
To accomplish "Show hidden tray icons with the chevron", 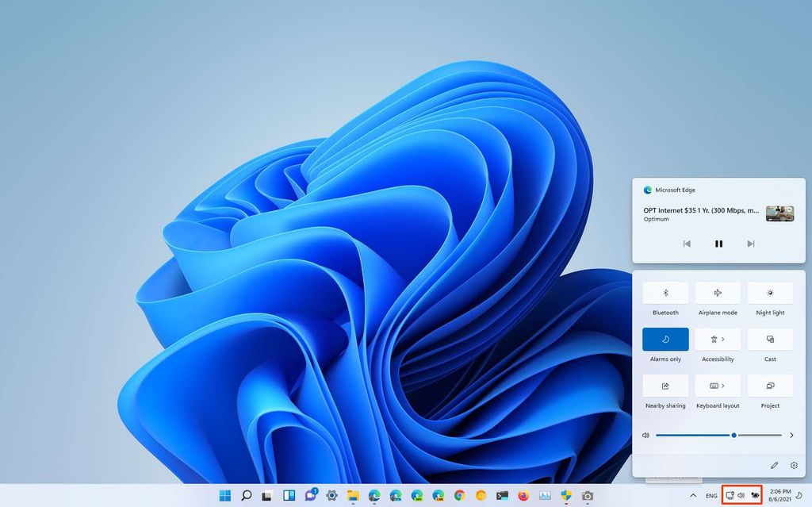I will click(693, 494).
